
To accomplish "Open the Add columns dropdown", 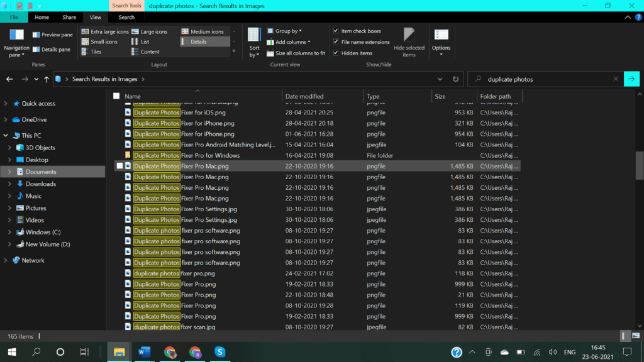I will (x=289, y=42).
